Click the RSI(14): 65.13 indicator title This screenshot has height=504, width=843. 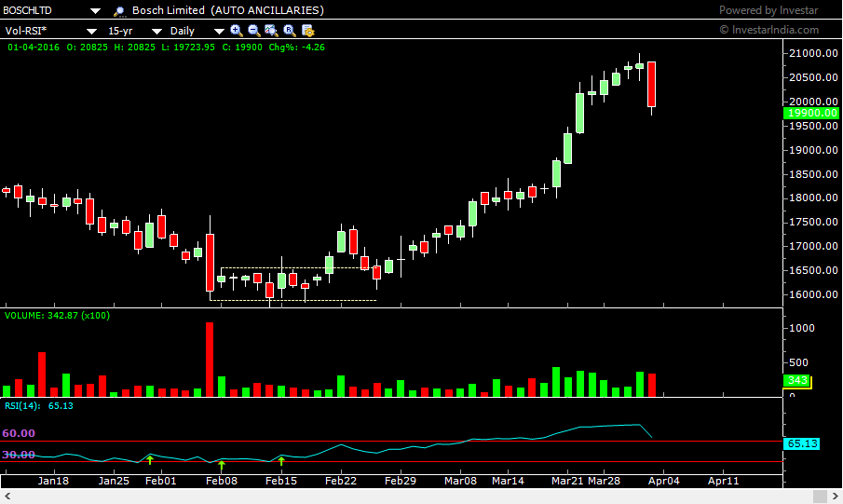click(x=39, y=405)
